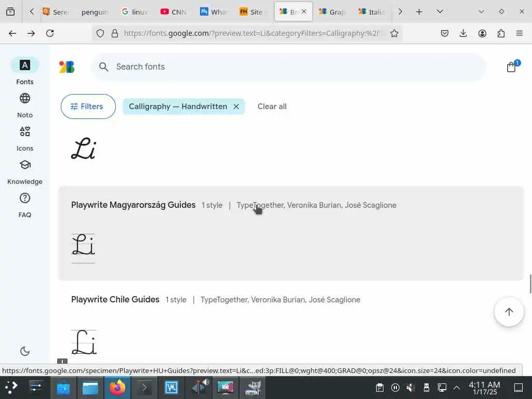This screenshot has height=399, width=532.
Task: Switch to the Italia tab
Action: 372,12
